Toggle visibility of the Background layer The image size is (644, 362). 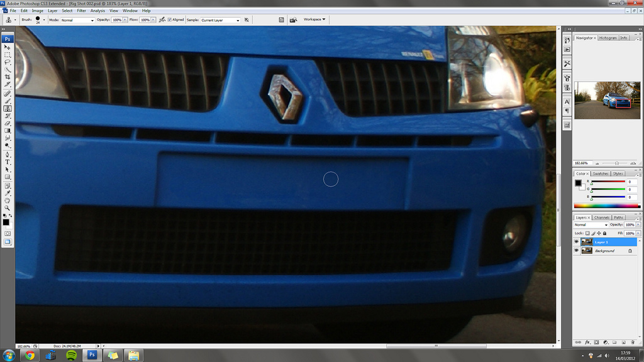pos(577,251)
